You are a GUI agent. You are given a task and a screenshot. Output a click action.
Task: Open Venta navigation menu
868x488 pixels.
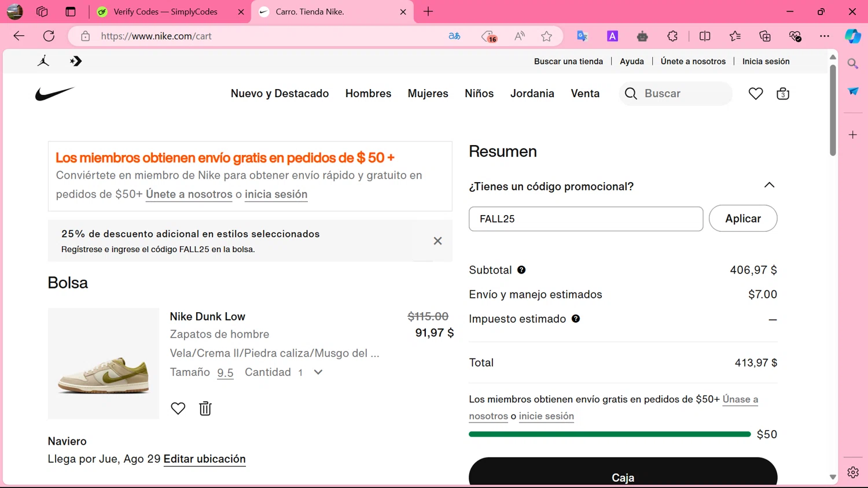[x=585, y=94]
